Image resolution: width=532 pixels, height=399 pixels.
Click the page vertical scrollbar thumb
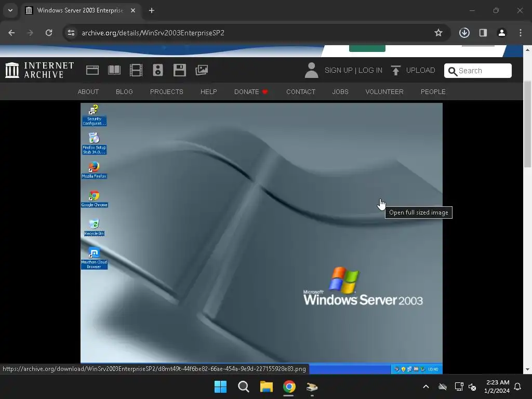click(527, 124)
